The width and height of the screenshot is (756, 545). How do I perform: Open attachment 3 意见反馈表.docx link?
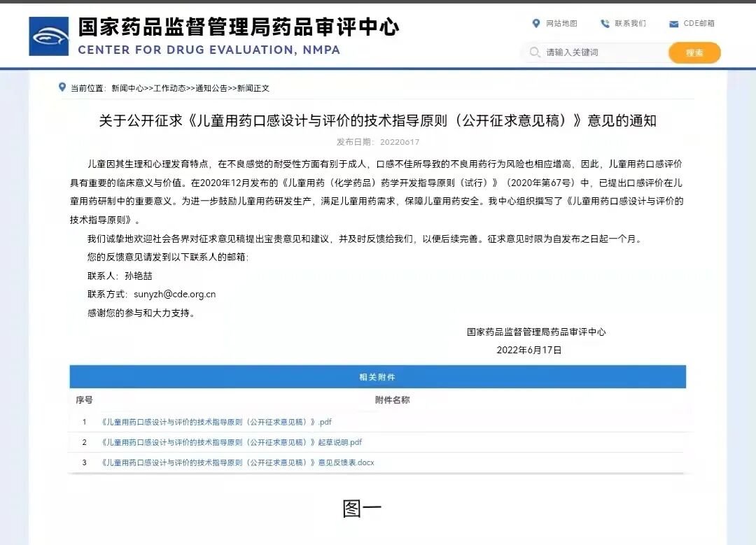tap(238, 462)
